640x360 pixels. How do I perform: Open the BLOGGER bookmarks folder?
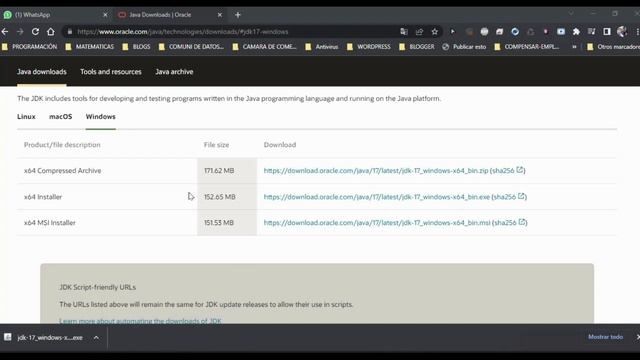coord(417,47)
